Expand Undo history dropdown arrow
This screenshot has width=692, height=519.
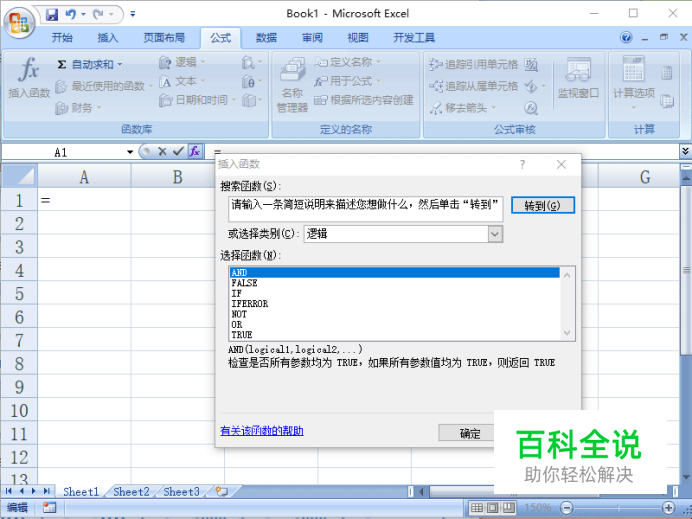click(83, 15)
